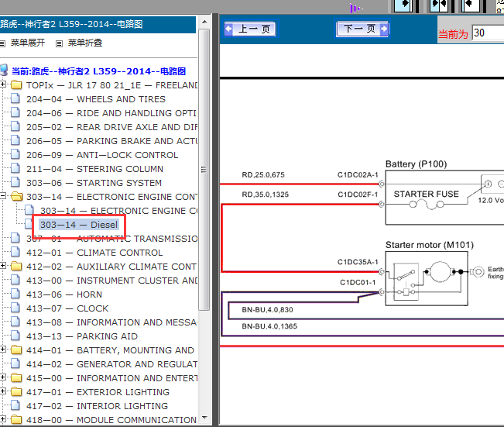Open 206—05 — PARKING BRAKE

click(111, 141)
